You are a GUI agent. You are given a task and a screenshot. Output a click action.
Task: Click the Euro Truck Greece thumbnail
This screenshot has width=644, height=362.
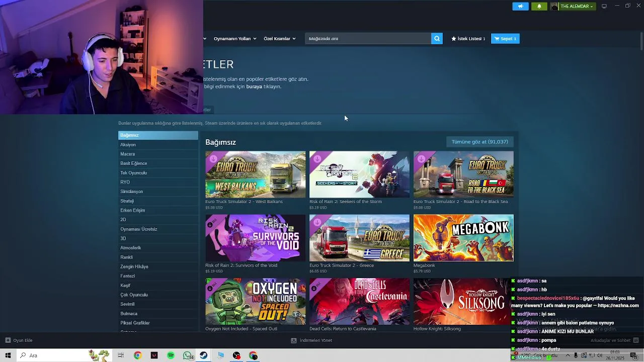tap(359, 238)
